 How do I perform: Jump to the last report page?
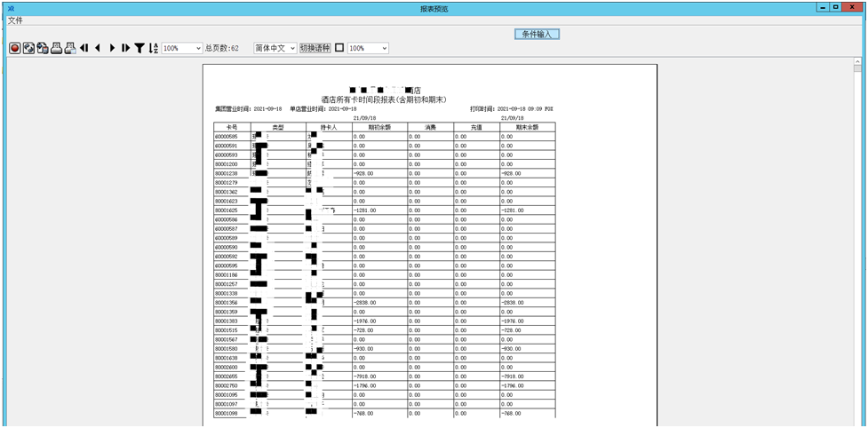126,48
